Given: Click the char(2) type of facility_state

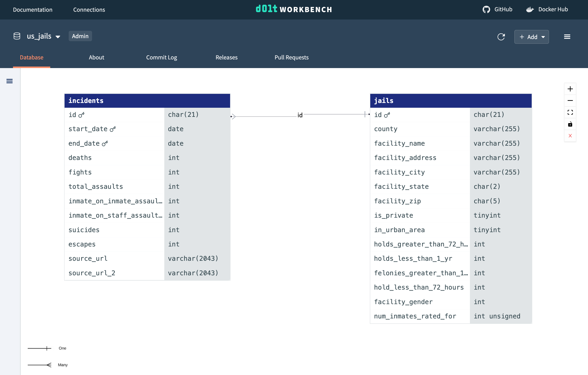Looking at the screenshot, I should 501,187.
